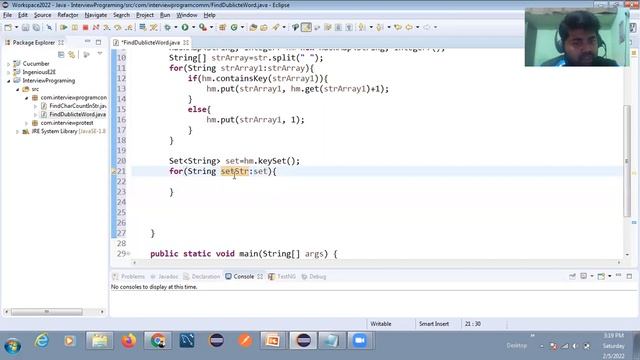Switch to the TestNG tab

click(282, 276)
